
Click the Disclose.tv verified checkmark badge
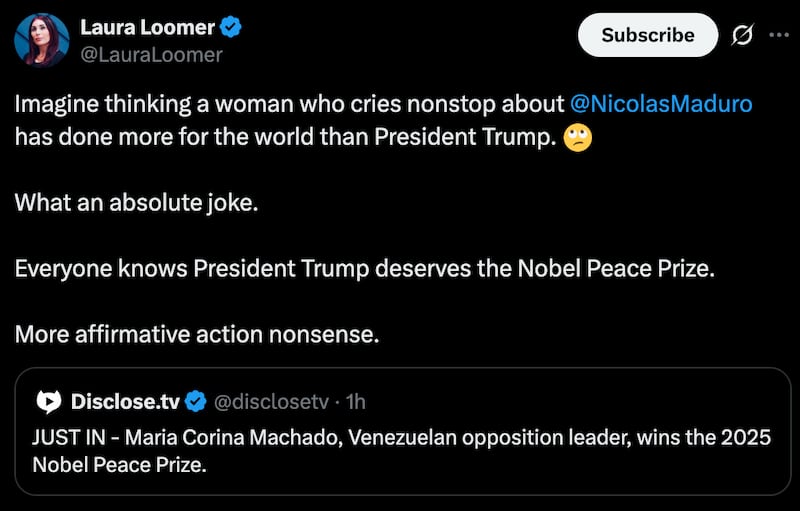[x=196, y=401]
